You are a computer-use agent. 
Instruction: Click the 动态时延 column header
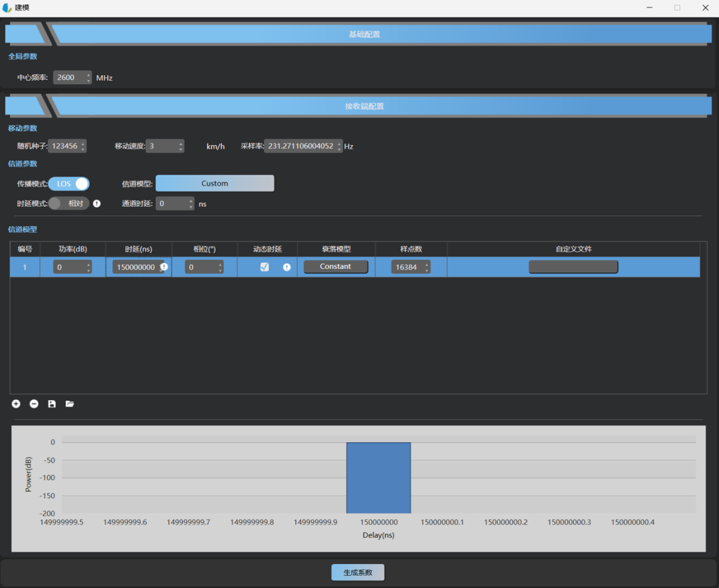pos(268,249)
